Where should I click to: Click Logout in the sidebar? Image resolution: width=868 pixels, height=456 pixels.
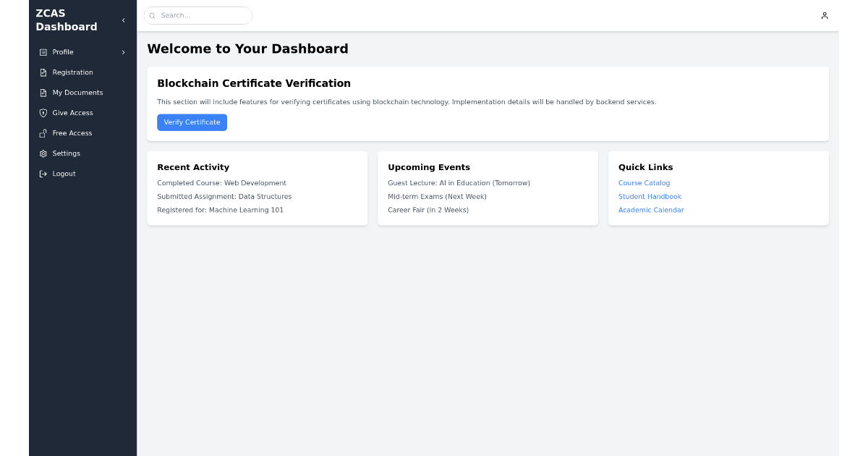coord(63,173)
